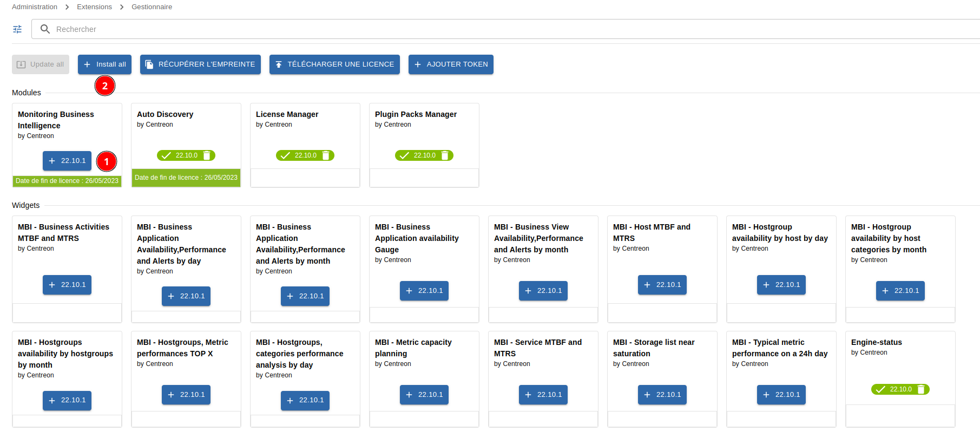This screenshot has width=980, height=431.
Task: Install MBI Business Application Alerts by day widget
Action: click(x=186, y=296)
